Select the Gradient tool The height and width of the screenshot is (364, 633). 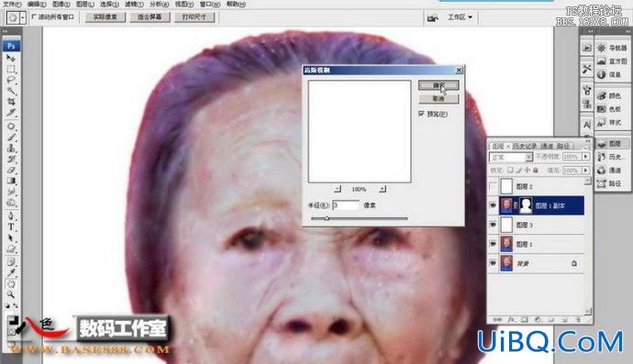tap(11, 181)
